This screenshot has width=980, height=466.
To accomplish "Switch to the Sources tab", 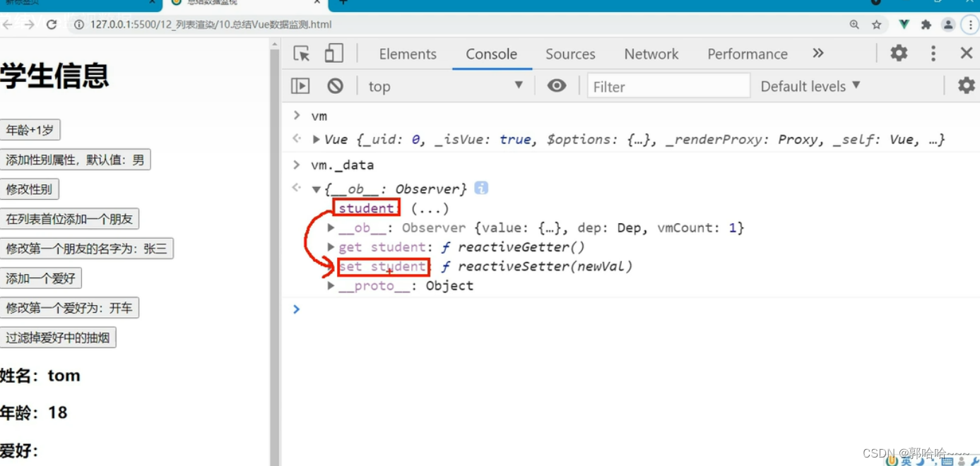I will pos(570,54).
